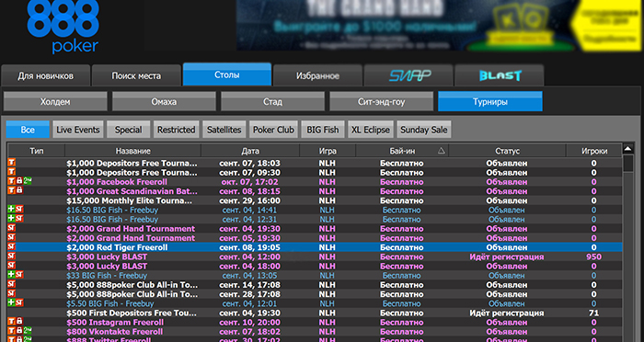
Task: Click the lock icon on Facebook Freeroll row
Action: coord(19,181)
